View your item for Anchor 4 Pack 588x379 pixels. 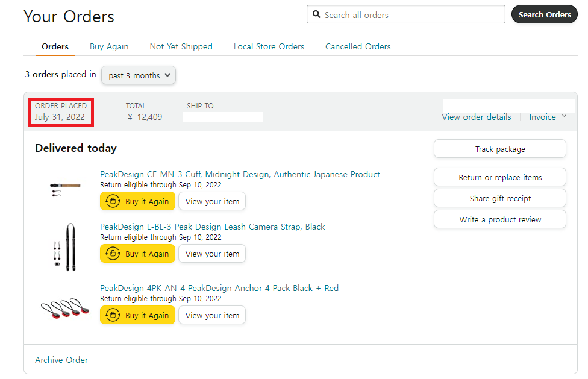click(x=212, y=315)
